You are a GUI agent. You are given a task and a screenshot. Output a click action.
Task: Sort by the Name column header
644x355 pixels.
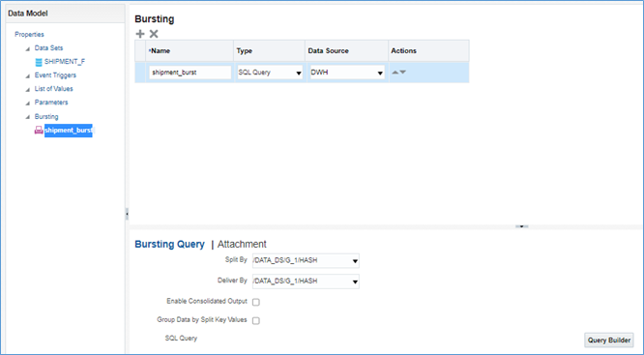(x=190, y=51)
